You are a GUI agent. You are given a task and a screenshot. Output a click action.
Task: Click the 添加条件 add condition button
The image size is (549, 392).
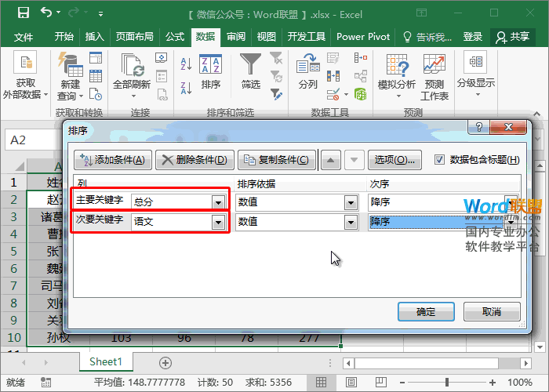(x=112, y=160)
